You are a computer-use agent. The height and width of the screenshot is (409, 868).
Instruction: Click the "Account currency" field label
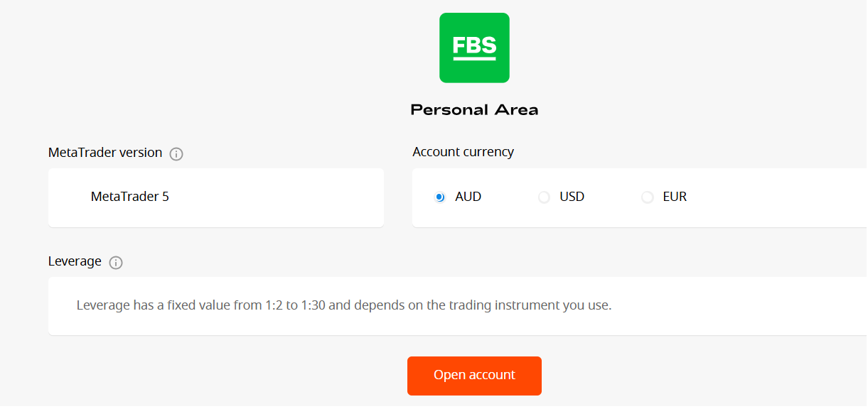pyautogui.click(x=463, y=152)
